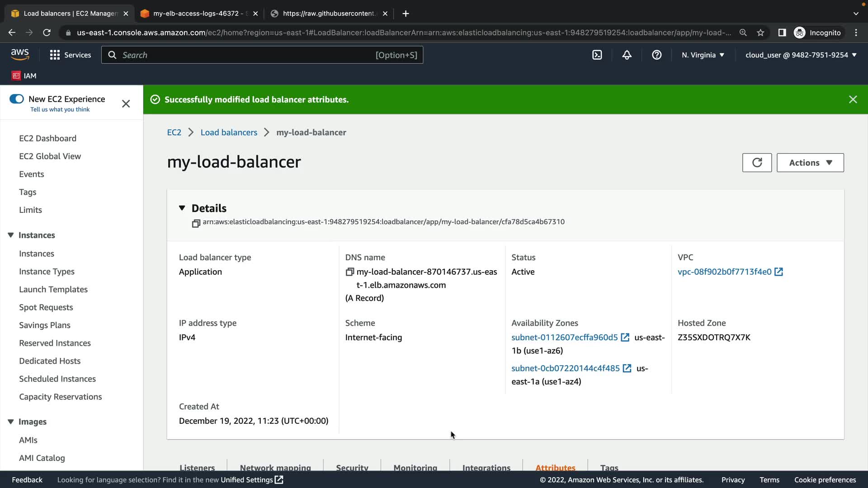Click the AWS logo home icon
This screenshot has height=488, width=868.
(20, 54)
